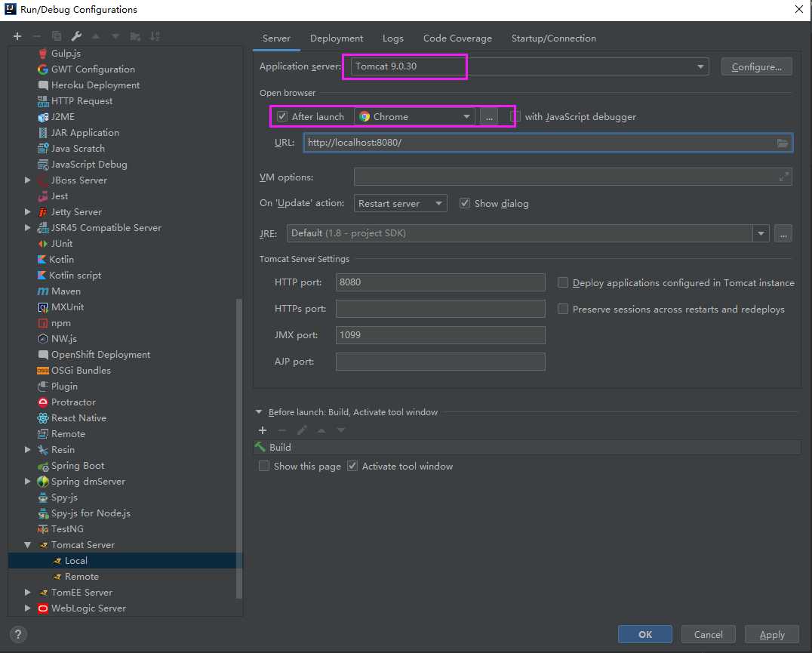Image resolution: width=812 pixels, height=653 pixels.
Task: Uncheck the After launch checkbox
Action: (x=282, y=116)
